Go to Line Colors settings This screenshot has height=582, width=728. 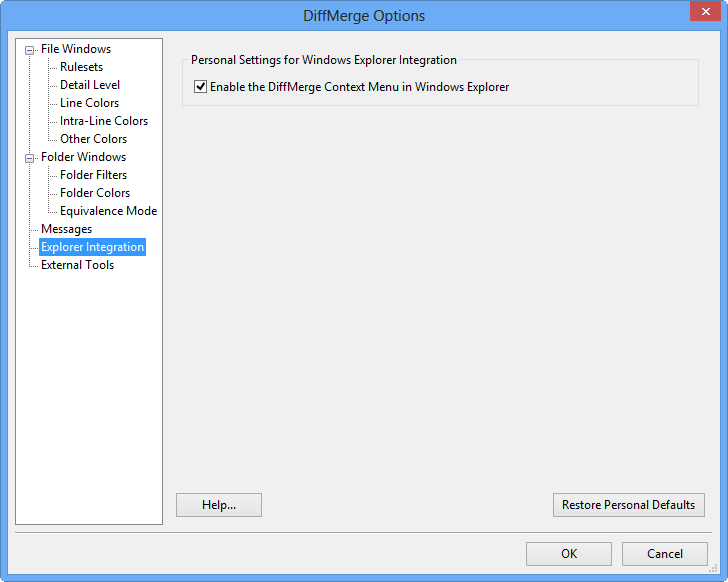[x=89, y=103]
